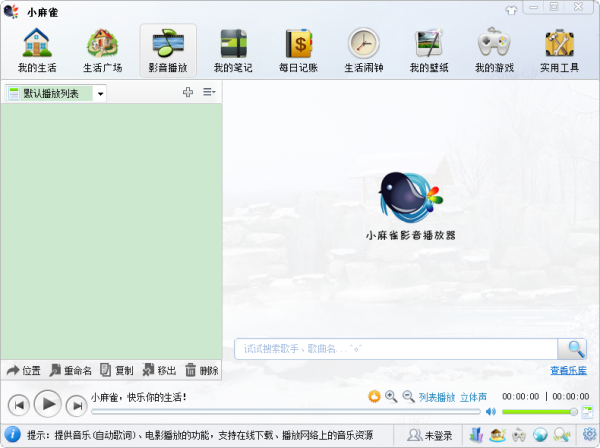
Task: Play the previous track
Action: coord(19,405)
